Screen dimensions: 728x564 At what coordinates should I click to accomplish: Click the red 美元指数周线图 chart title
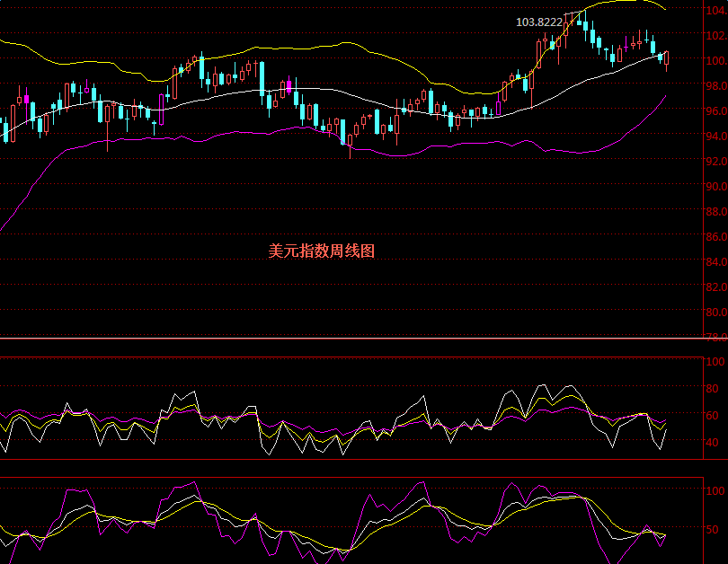(321, 251)
